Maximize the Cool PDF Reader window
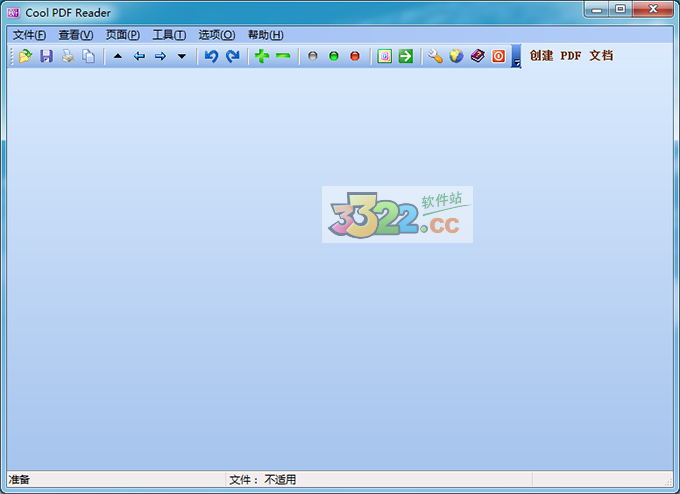The image size is (680, 494). click(x=621, y=9)
